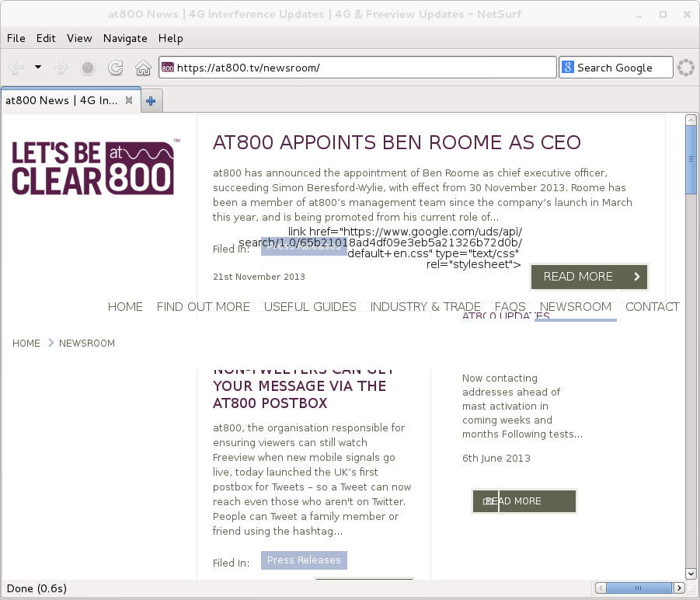Go to the Home page icon
This screenshot has width=700, height=600.
click(x=143, y=68)
